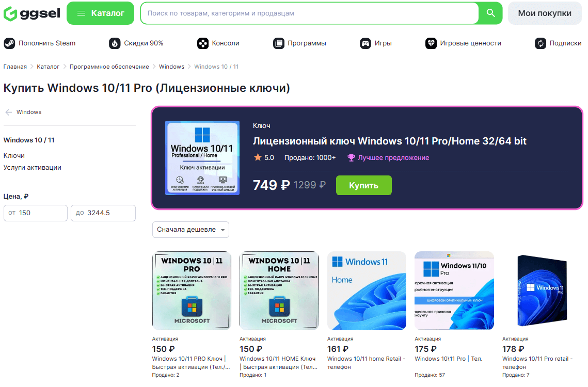
Task: Click the Консоли category icon
Action: [203, 43]
